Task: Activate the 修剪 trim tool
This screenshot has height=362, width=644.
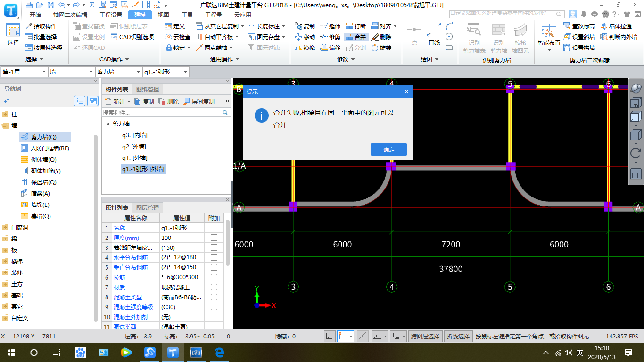Action: 330,37
